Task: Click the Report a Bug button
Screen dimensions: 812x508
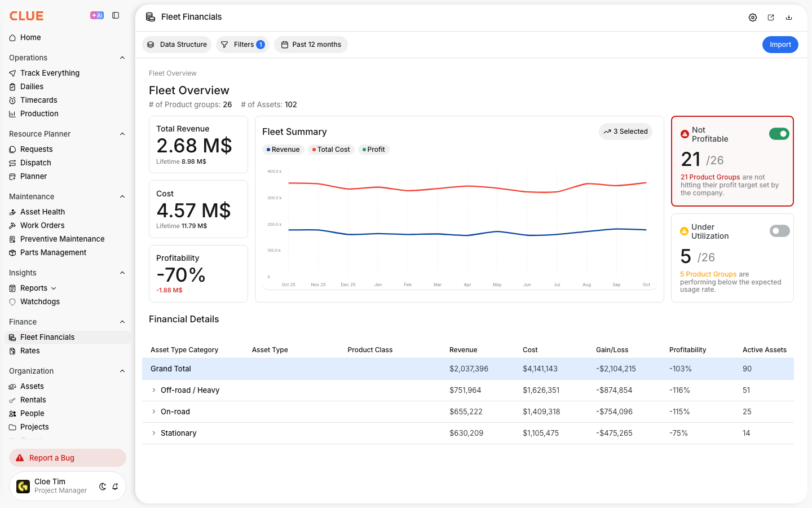Action: [68, 458]
